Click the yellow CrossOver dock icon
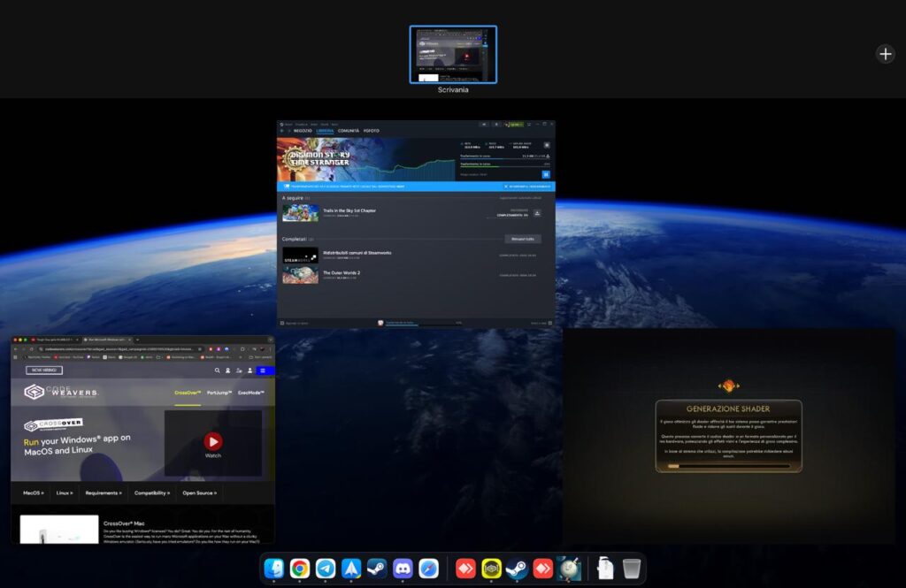Viewport: 906px width, 588px height. click(492, 569)
